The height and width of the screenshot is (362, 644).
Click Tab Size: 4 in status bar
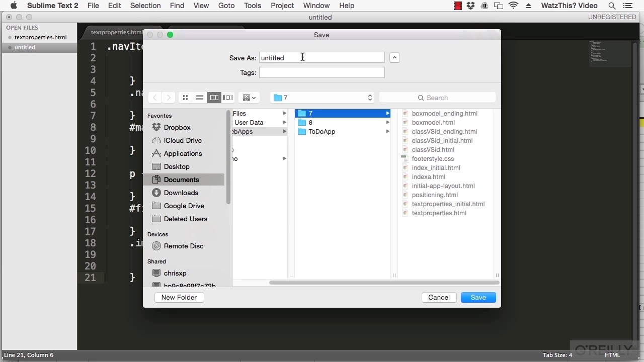(557, 355)
